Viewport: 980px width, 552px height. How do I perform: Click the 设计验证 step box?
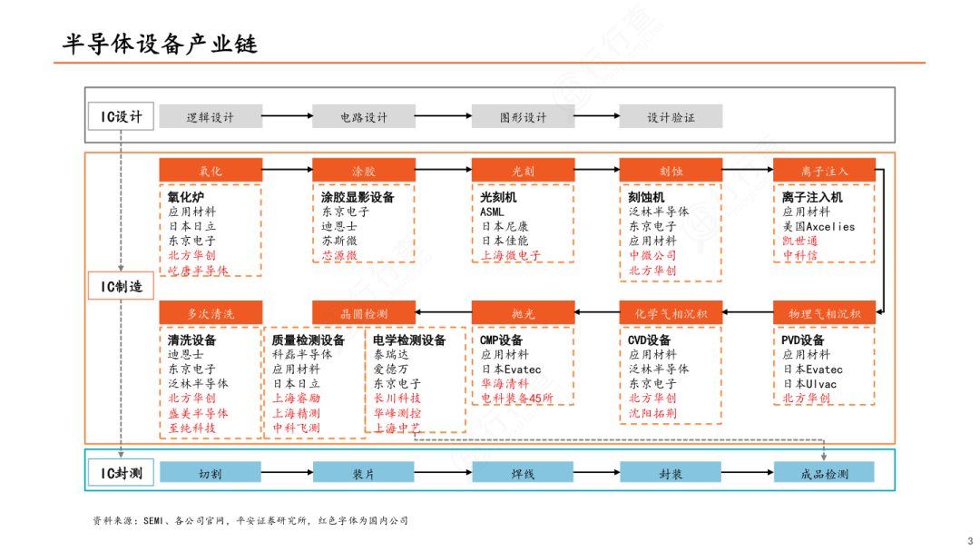[x=671, y=116]
